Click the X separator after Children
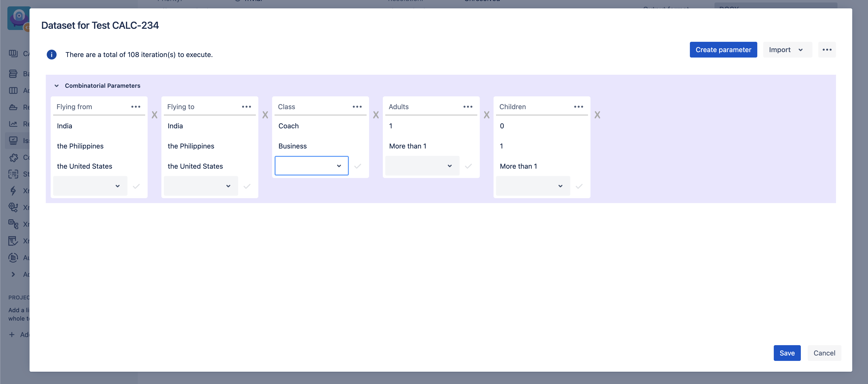 pos(597,115)
